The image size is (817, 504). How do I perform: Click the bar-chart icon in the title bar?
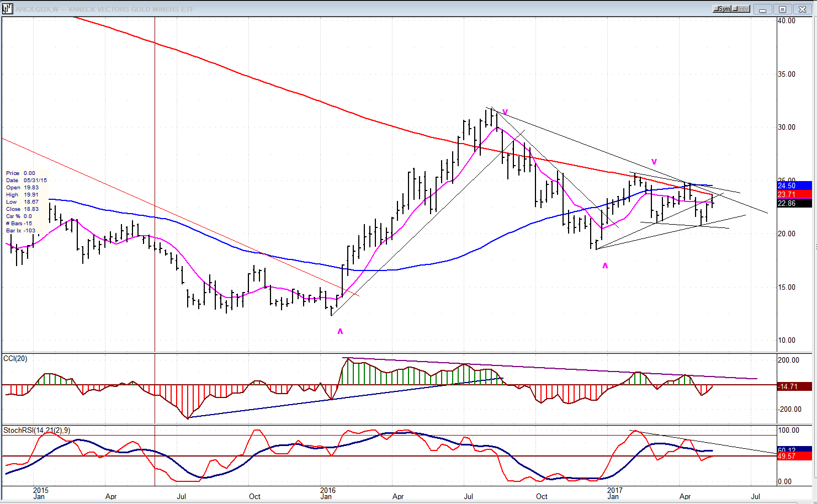click(x=7, y=9)
